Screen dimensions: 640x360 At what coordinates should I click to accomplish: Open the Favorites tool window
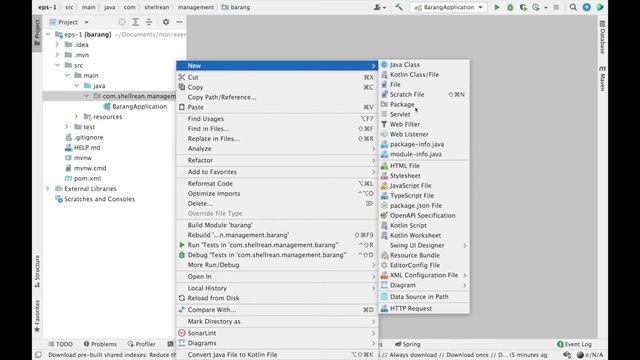click(x=37, y=316)
